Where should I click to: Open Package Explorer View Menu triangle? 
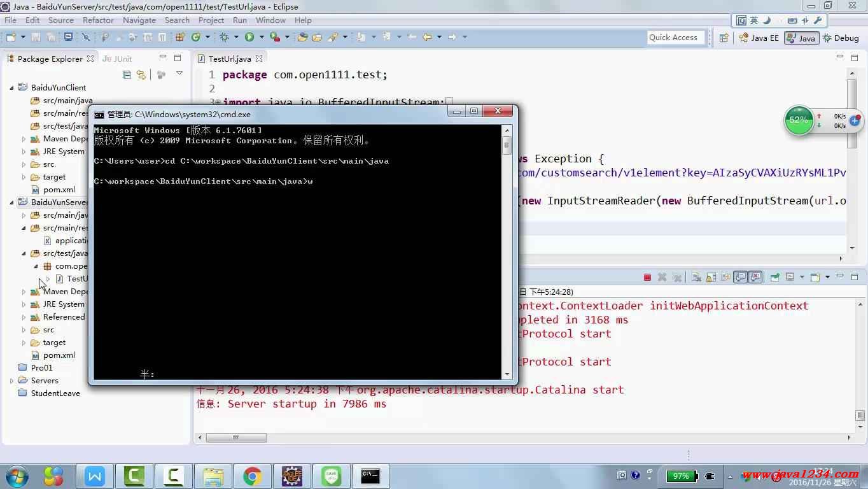[x=179, y=74]
